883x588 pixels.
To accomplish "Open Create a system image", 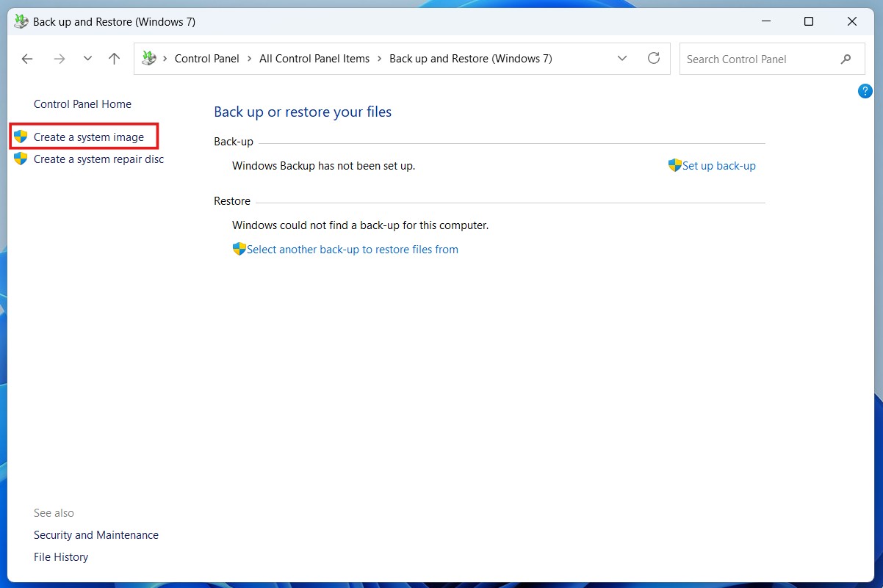I will tap(89, 137).
